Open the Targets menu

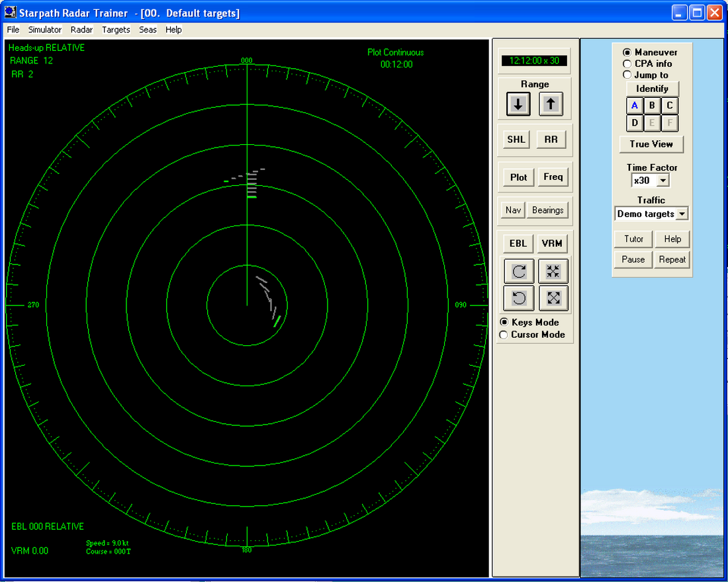(x=116, y=29)
